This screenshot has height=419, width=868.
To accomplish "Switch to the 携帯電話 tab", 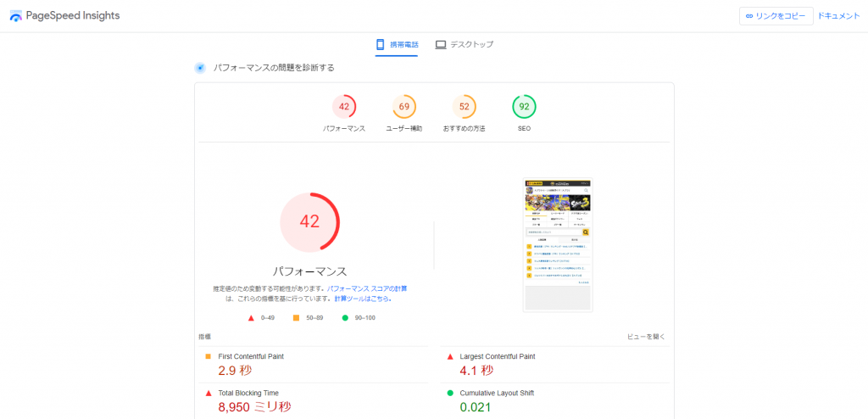I will coord(397,44).
